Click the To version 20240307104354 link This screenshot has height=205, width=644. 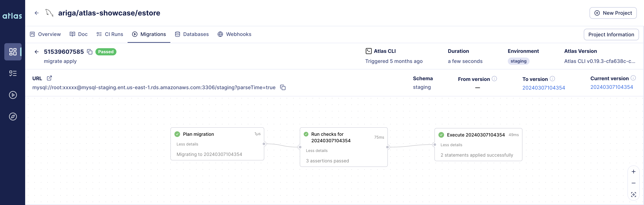pyautogui.click(x=544, y=87)
